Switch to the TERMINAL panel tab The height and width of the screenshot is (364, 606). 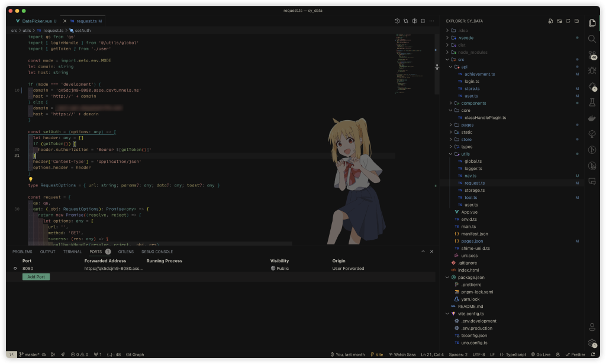coord(72,252)
